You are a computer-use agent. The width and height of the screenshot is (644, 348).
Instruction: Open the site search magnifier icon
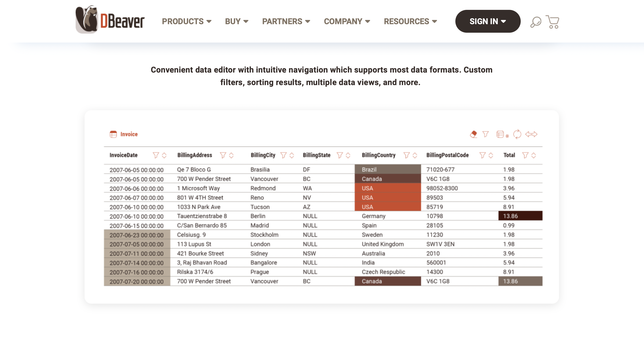535,22
